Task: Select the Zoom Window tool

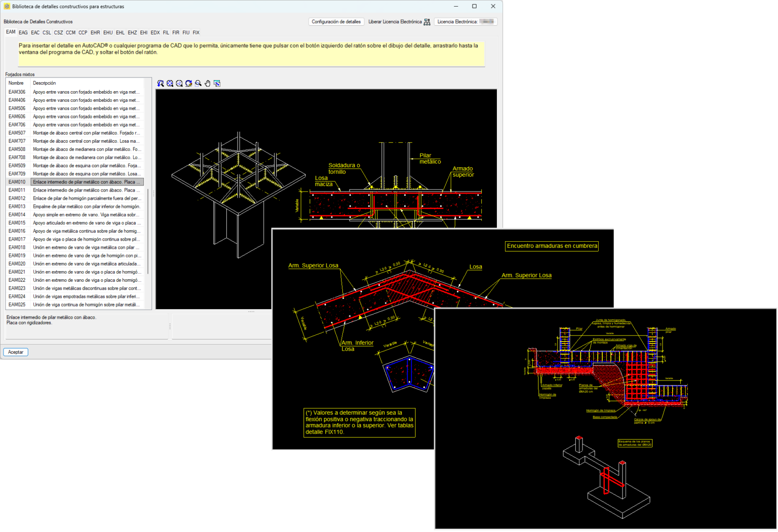Action: (198, 83)
